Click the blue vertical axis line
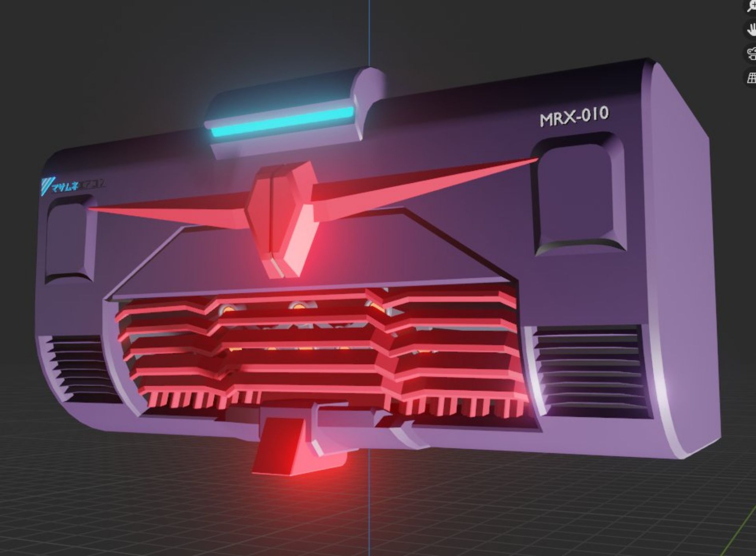 click(369, 32)
